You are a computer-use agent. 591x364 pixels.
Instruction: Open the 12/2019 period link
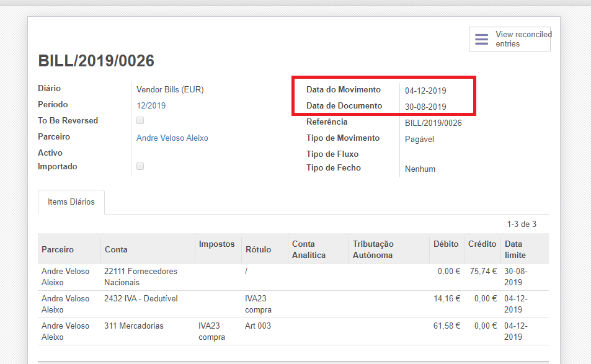click(x=151, y=105)
